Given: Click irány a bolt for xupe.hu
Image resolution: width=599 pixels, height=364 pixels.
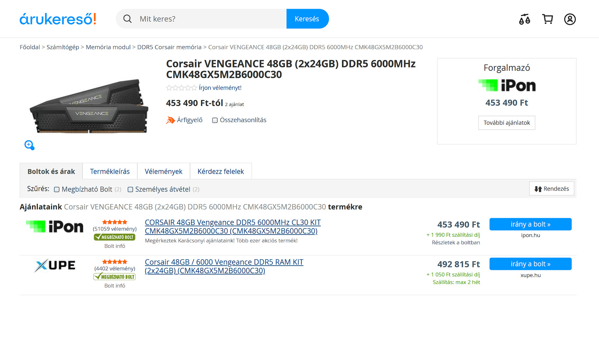Looking at the screenshot, I should pyautogui.click(x=530, y=264).
